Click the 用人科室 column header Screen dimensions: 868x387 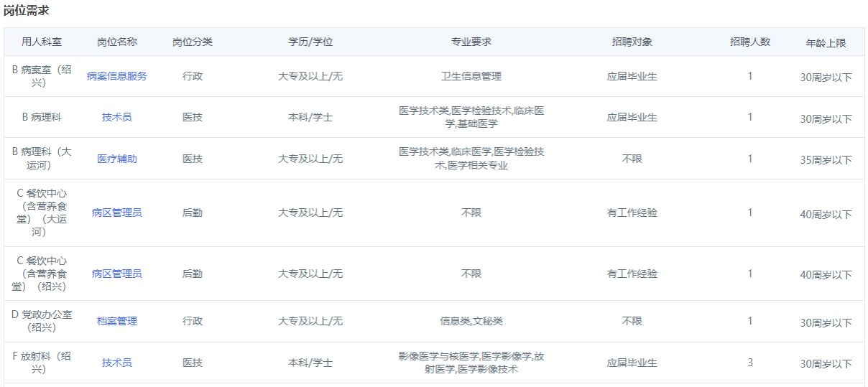point(42,42)
